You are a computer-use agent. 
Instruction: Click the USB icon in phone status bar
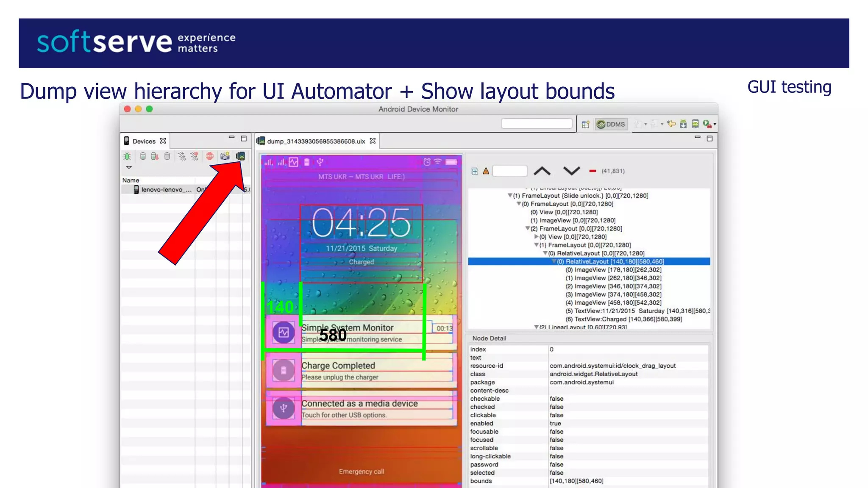coord(320,162)
